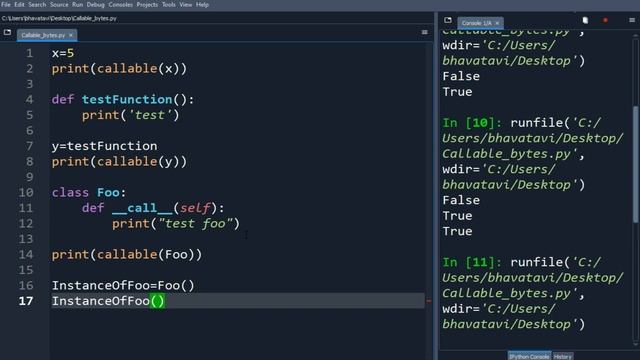Close the Console 1/A tab

(x=497, y=23)
